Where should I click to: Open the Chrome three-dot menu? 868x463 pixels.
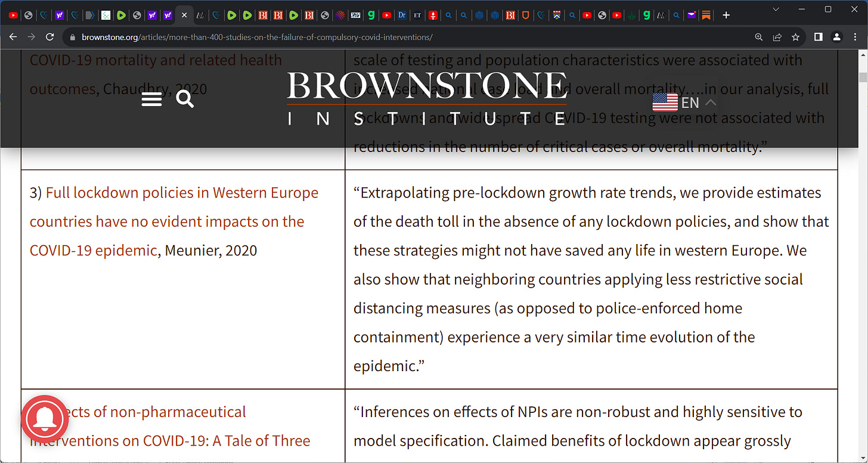pyautogui.click(x=855, y=37)
